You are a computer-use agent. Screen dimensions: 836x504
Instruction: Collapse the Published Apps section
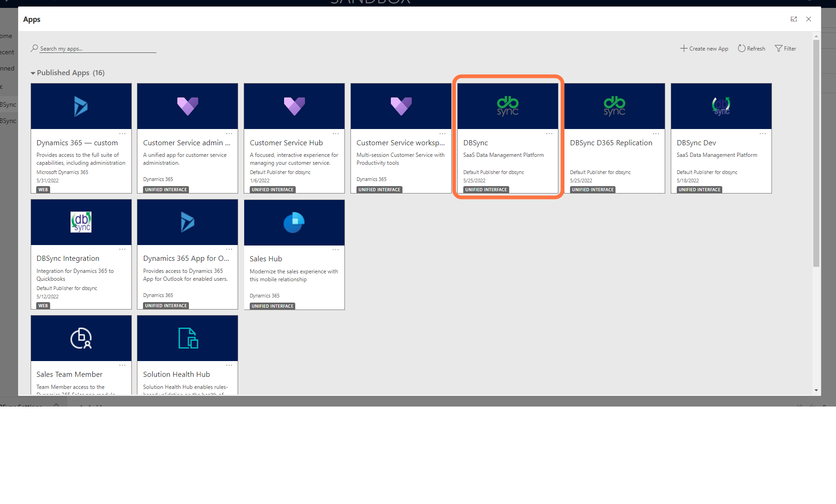pyautogui.click(x=33, y=73)
